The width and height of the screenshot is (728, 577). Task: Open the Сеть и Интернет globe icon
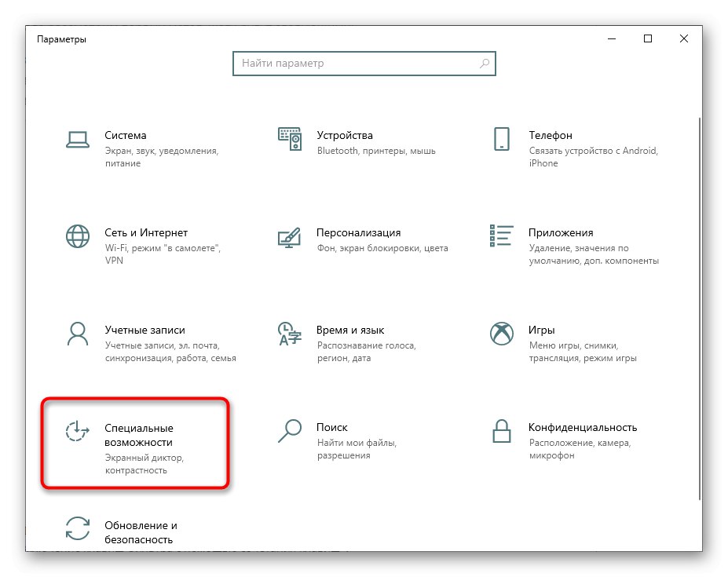(x=77, y=236)
